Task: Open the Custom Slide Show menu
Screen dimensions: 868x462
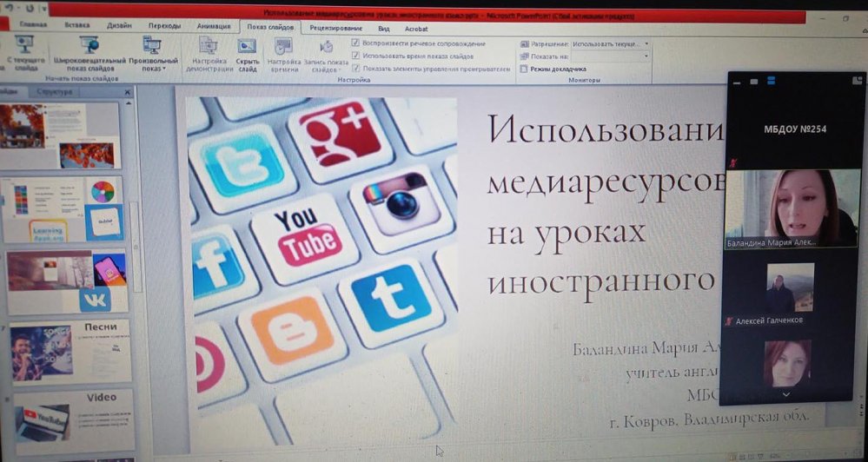Action: [x=153, y=53]
